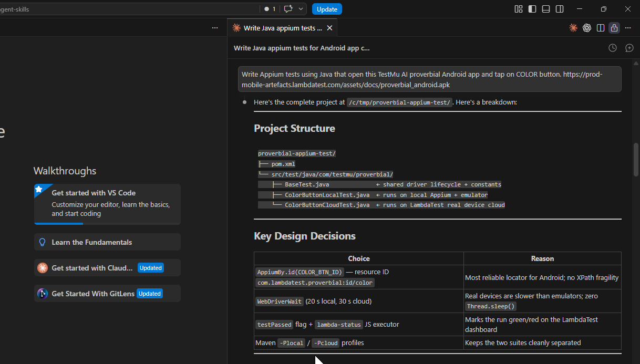Click the blue Update button

click(x=327, y=9)
